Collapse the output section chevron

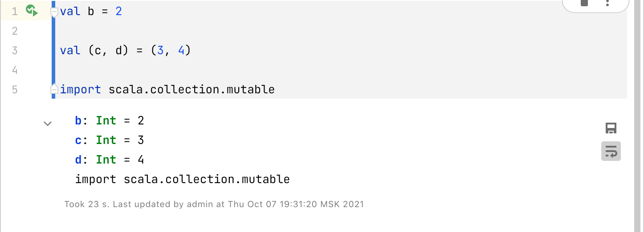(x=48, y=124)
